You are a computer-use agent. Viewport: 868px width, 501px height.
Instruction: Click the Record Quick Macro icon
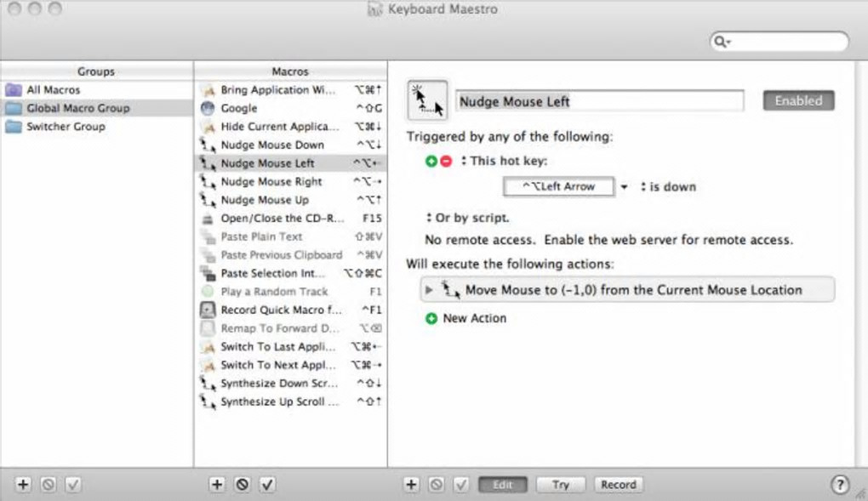point(208,310)
